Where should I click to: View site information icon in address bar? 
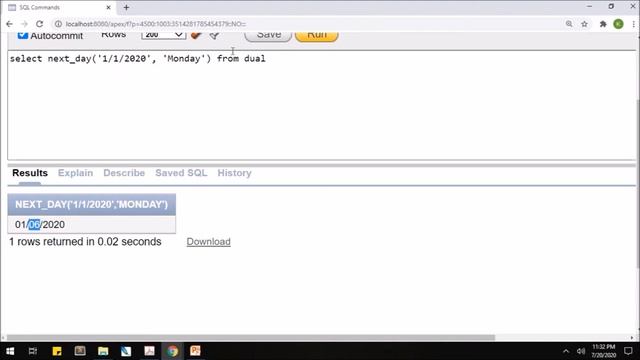click(58, 24)
